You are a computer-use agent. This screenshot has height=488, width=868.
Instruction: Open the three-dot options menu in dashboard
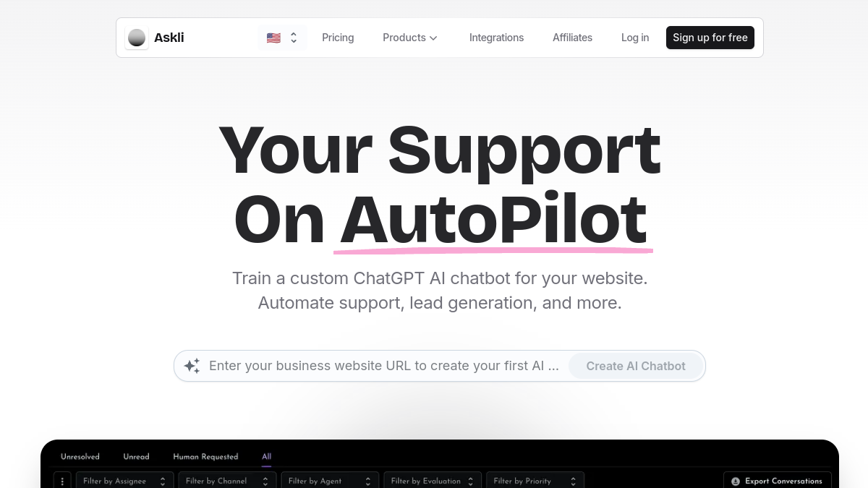pos(62,481)
